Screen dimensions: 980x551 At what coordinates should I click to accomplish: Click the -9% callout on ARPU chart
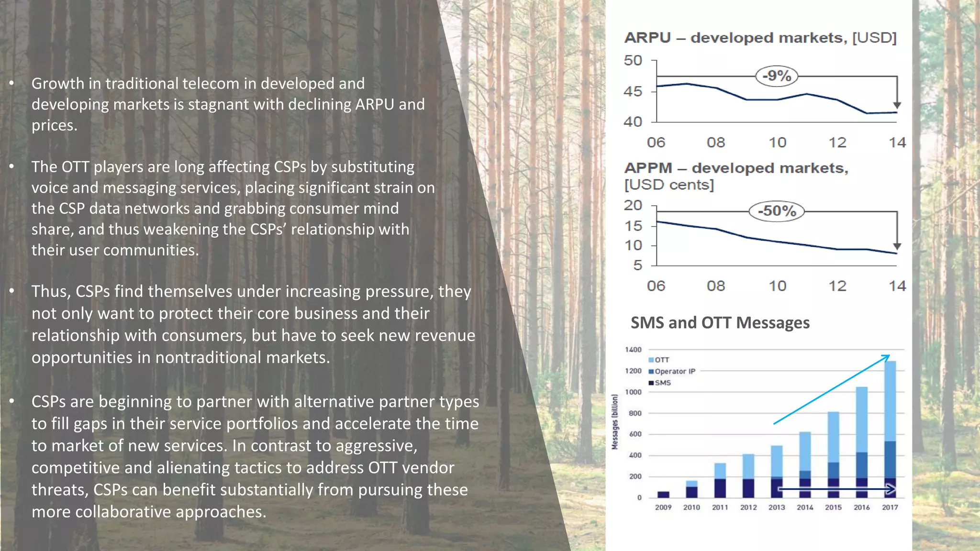coord(776,76)
